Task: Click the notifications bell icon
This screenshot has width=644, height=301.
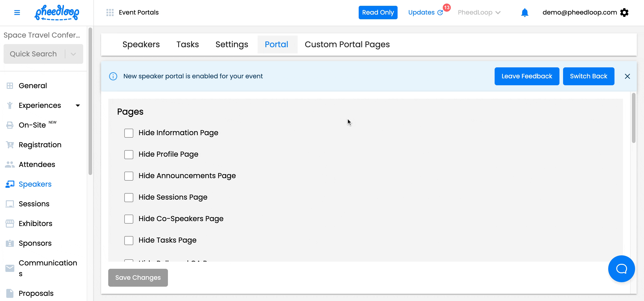Action: click(x=525, y=13)
